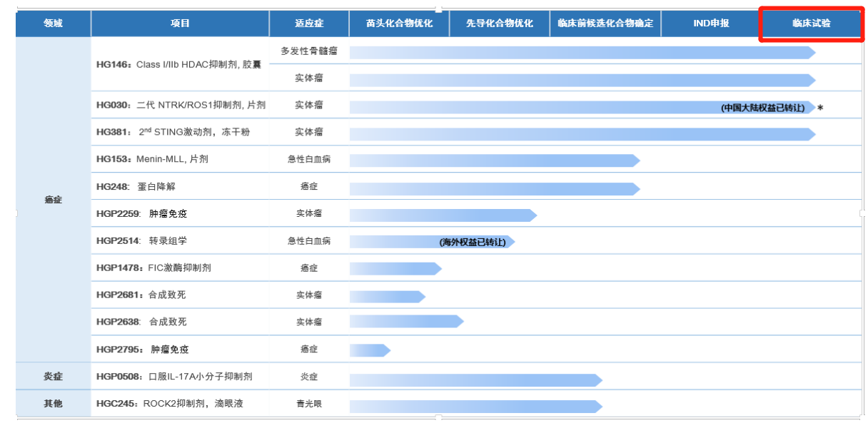Click the 实体瘤 indication in the HG030 row

point(309,105)
